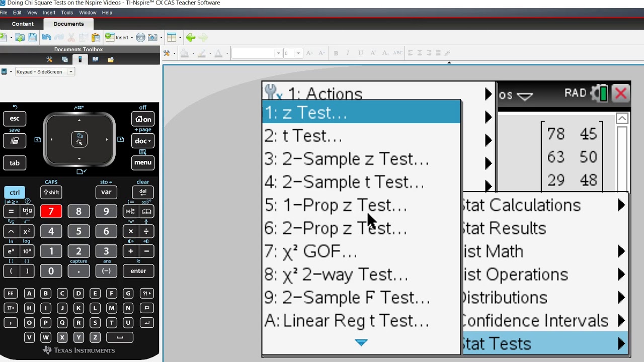This screenshot has width=644, height=362.
Task: Open the Utilities book toolbox tab
Action: tap(95, 59)
